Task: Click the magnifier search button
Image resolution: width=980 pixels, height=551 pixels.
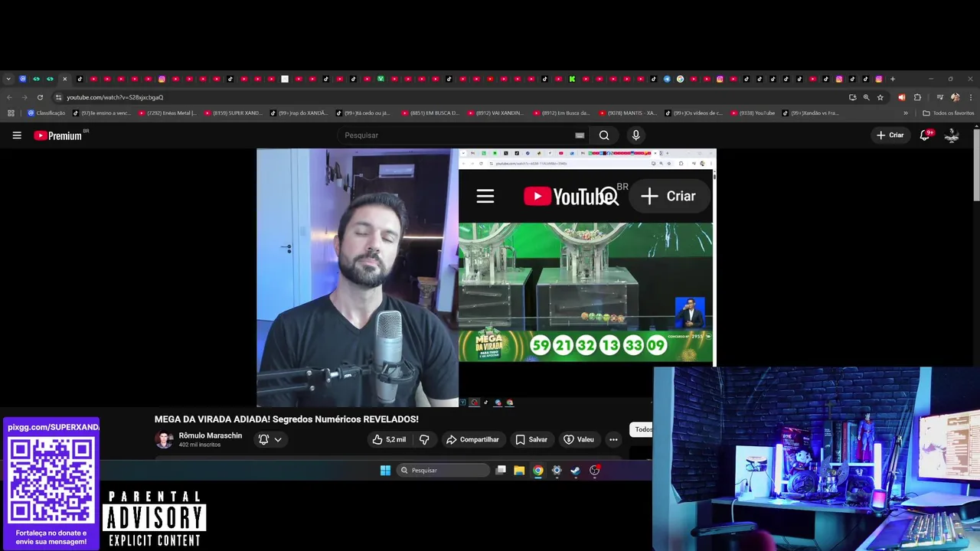Action: [x=604, y=135]
